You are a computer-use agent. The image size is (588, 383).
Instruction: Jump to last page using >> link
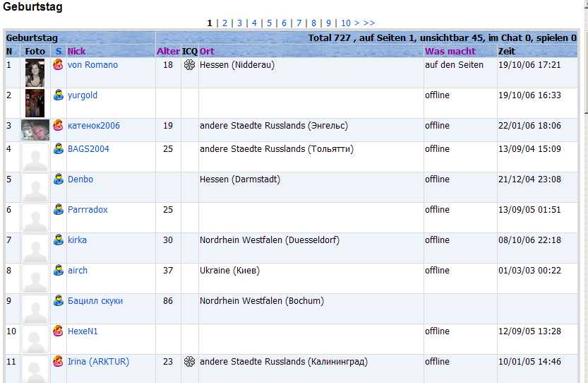point(369,23)
